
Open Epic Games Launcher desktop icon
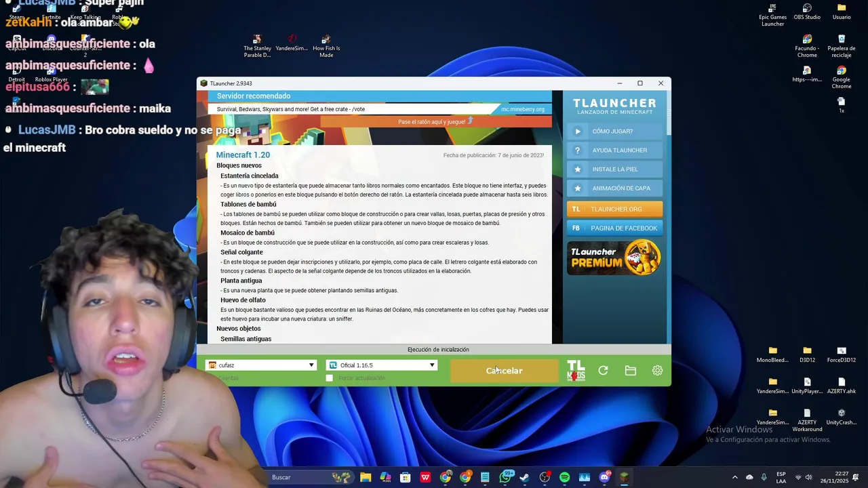(x=772, y=16)
